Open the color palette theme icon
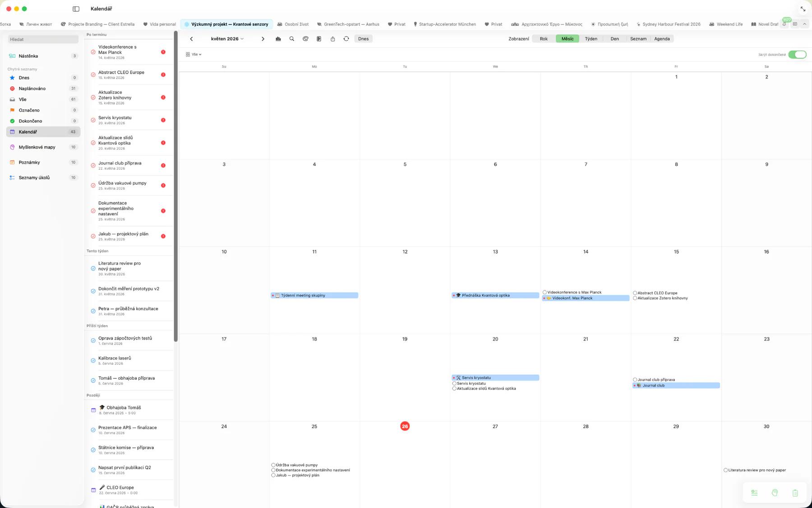This screenshot has height=508, width=812. (x=305, y=39)
